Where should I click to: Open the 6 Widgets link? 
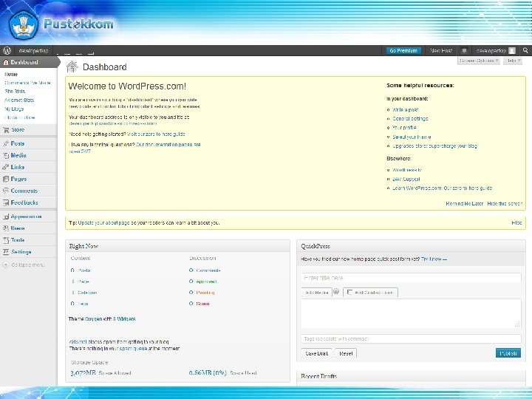(x=124, y=319)
